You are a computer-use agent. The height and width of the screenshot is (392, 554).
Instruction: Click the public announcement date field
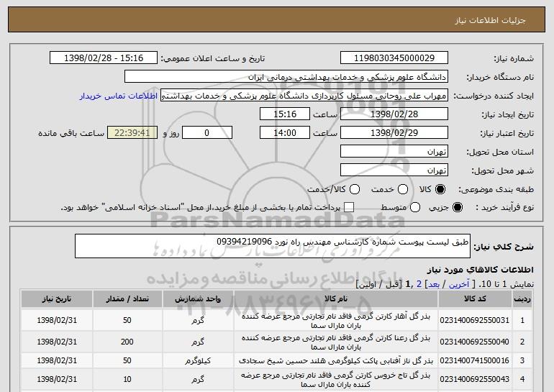coord(104,58)
